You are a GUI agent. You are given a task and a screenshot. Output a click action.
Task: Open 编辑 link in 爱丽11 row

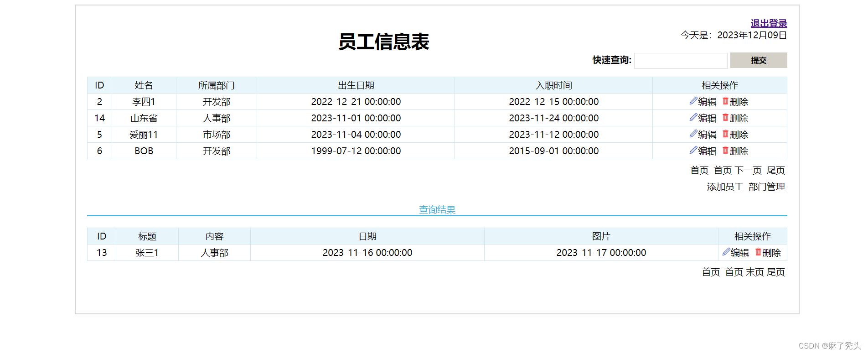pos(707,135)
